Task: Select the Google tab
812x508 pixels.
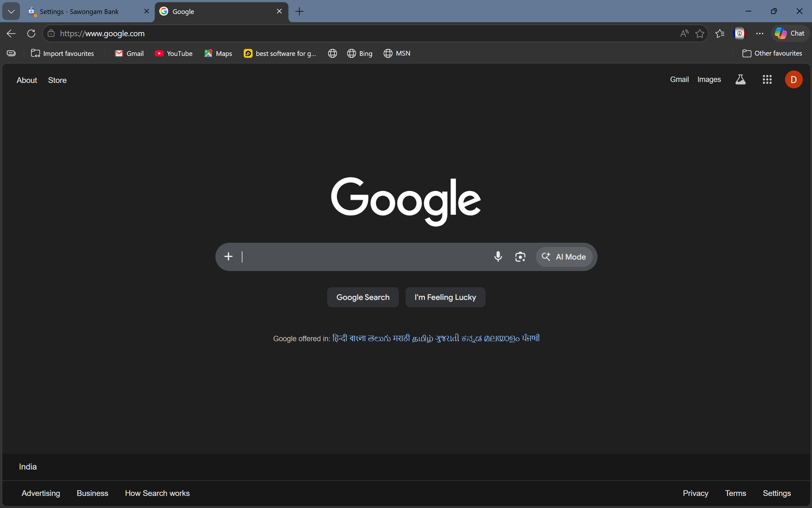Action: coord(221,11)
